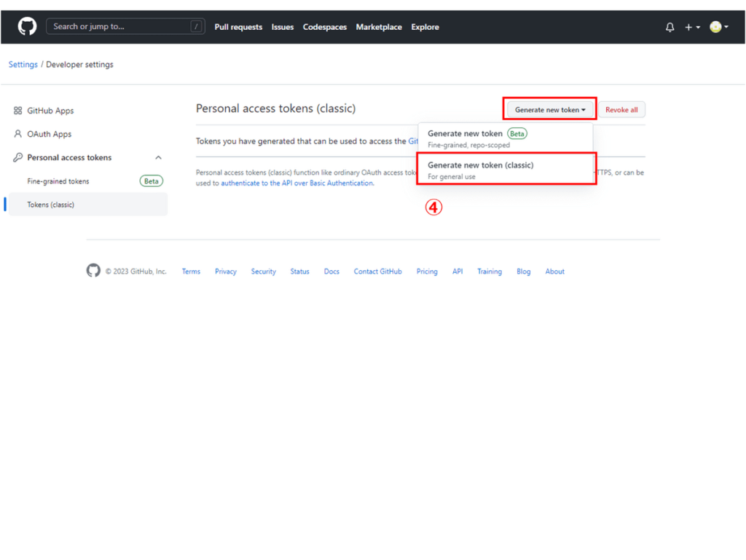Open Terms footer link
The height and width of the screenshot is (560, 746).
click(192, 272)
